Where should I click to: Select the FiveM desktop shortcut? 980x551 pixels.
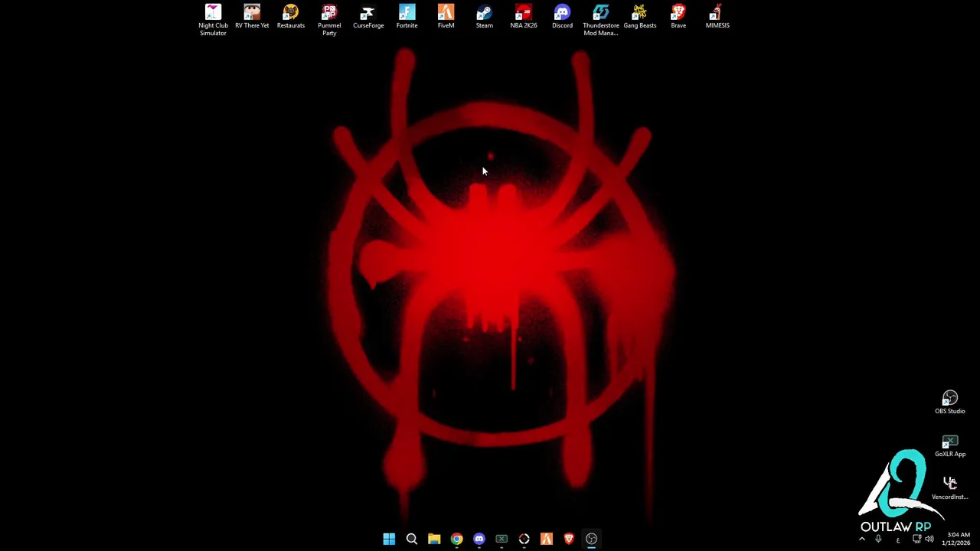pos(446,17)
